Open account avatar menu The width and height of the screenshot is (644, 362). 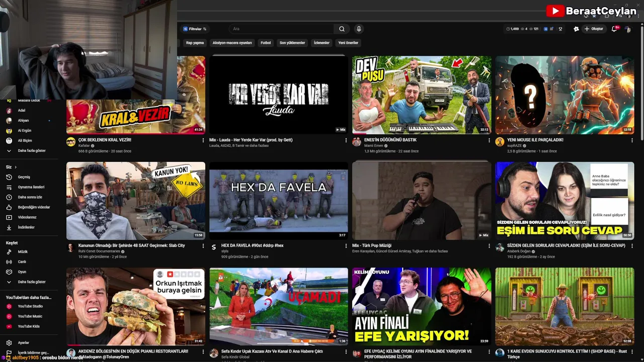click(x=627, y=29)
